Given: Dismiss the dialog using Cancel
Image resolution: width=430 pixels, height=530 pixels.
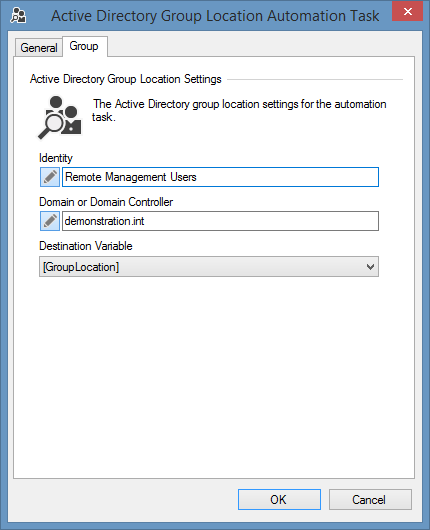Looking at the screenshot, I should point(370,499).
